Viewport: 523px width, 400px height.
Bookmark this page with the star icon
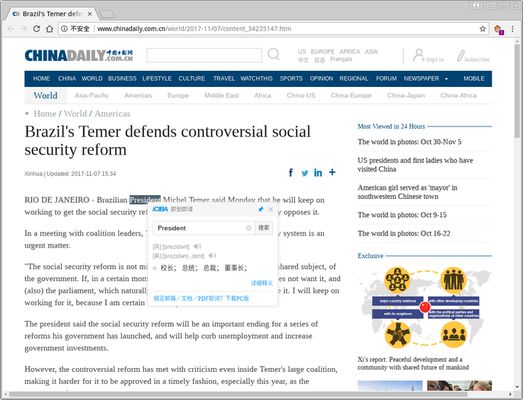pos(483,29)
